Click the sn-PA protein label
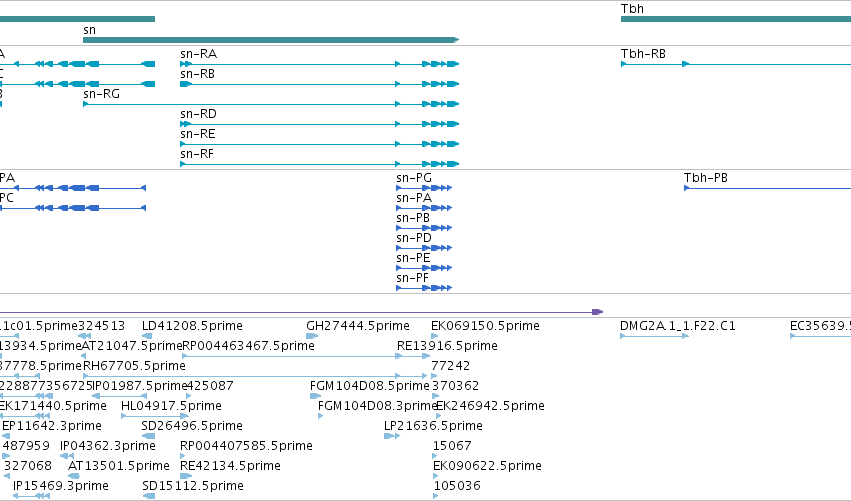This screenshot has width=851, height=501. point(414,198)
